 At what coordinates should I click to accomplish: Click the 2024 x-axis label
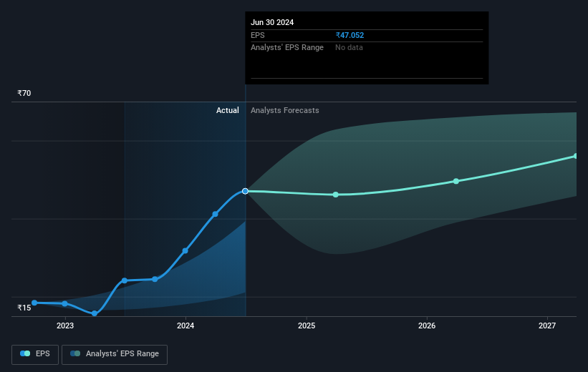pos(185,325)
